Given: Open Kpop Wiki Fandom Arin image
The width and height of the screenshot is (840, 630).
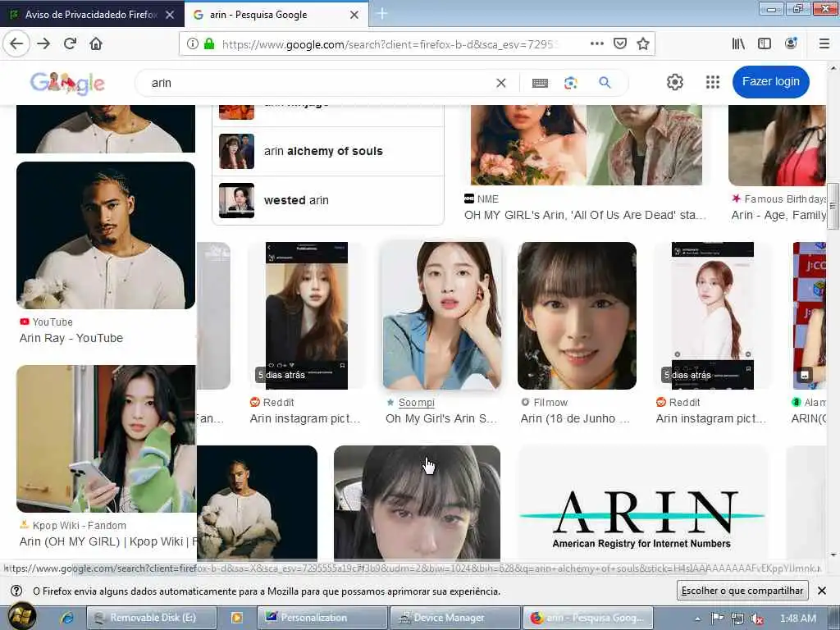Looking at the screenshot, I should [x=106, y=439].
